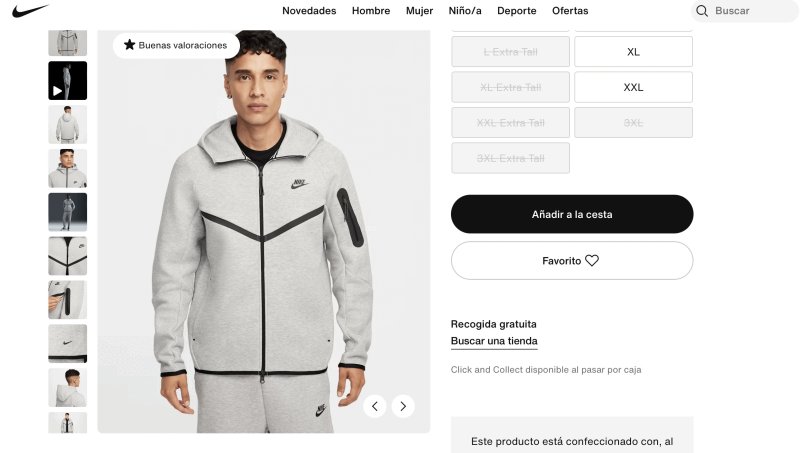Select the sleeve pocket detail thumbnail
The width and height of the screenshot is (800, 453).
click(x=67, y=299)
